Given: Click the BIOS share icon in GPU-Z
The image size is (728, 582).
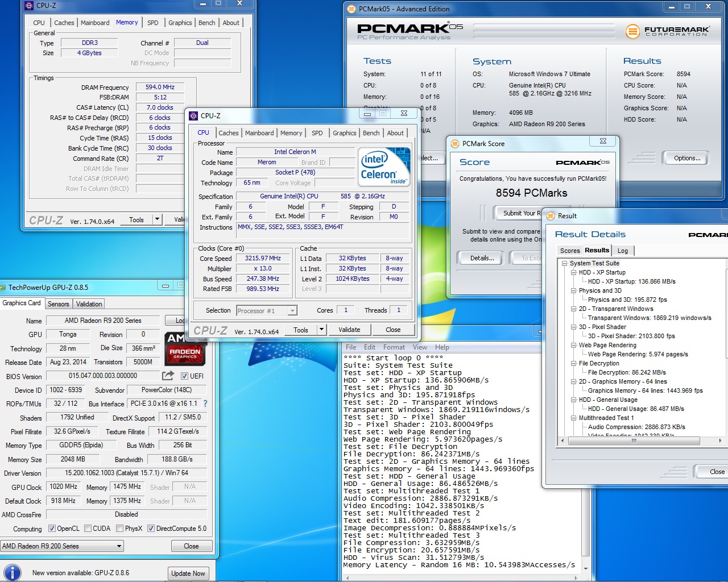Looking at the screenshot, I should pos(168,376).
